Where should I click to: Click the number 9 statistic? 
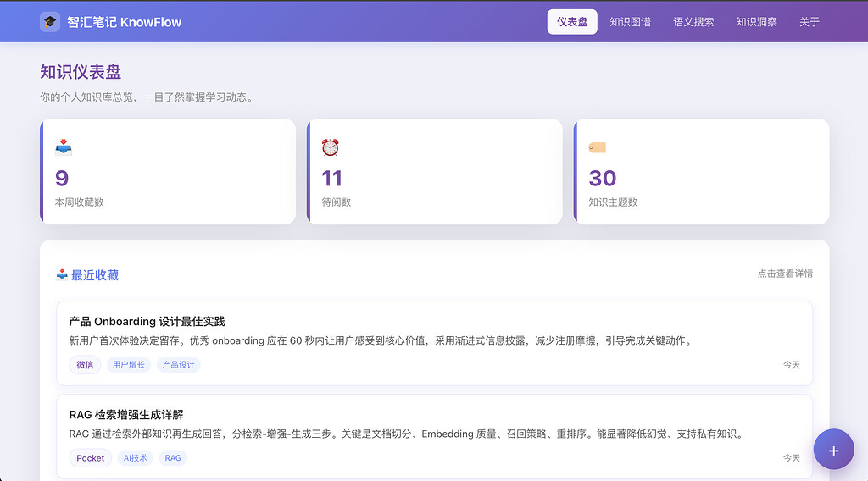tap(61, 178)
